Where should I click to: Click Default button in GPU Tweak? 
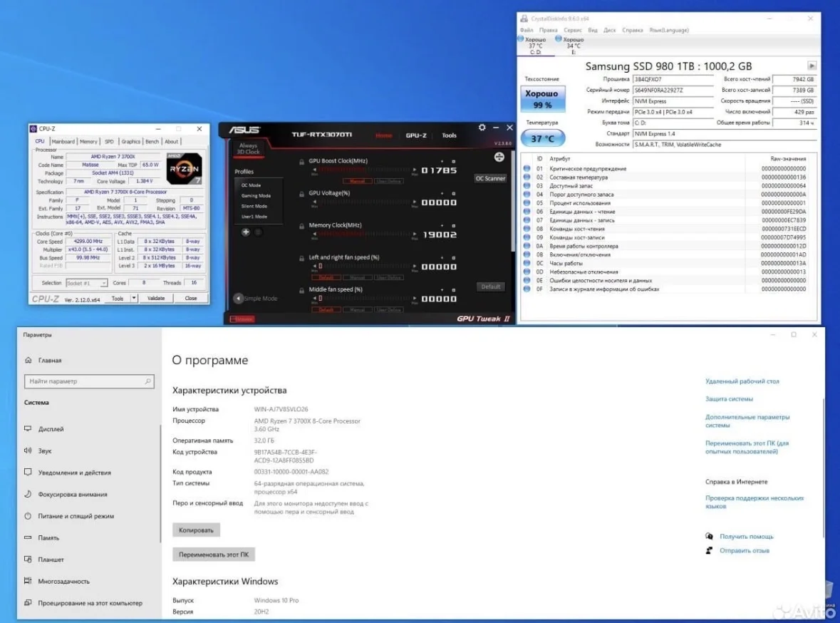pyautogui.click(x=490, y=287)
